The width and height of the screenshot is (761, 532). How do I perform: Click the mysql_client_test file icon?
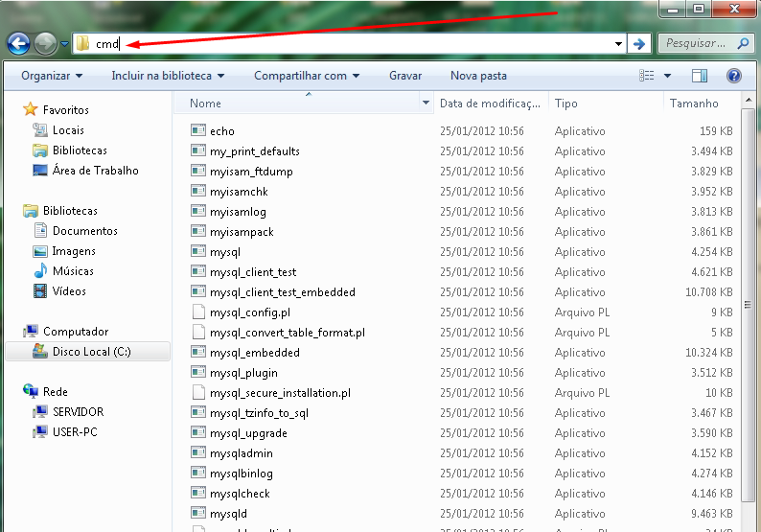point(198,271)
